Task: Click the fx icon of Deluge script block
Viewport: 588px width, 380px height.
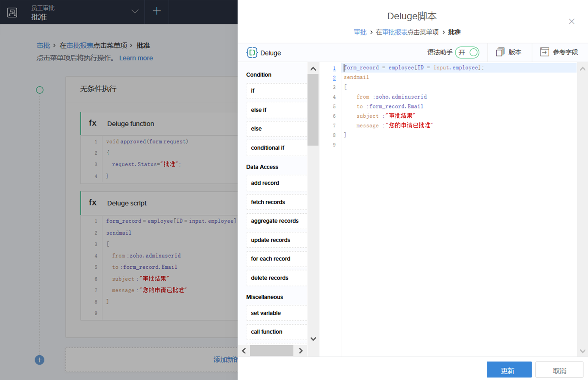Action: (x=93, y=203)
